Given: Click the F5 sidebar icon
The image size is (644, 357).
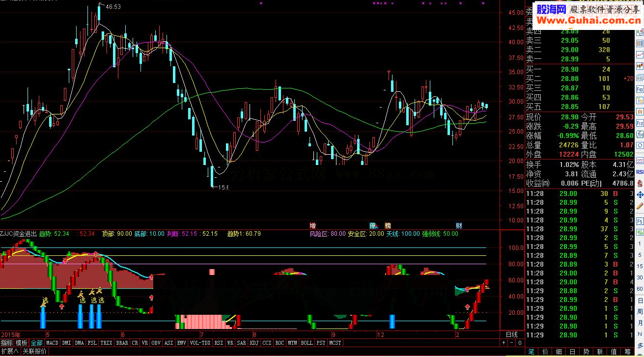Looking at the screenshot, I should point(640,221).
